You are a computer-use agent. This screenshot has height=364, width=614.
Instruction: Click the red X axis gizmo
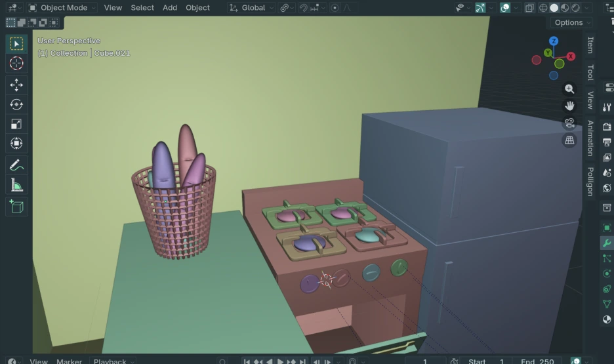(x=571, y=56)
